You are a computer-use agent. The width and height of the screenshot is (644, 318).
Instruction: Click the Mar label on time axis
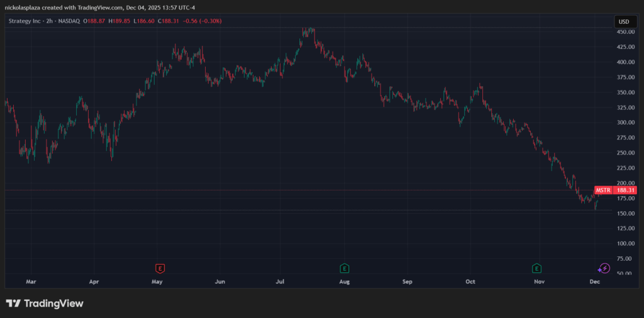point(31,283)
